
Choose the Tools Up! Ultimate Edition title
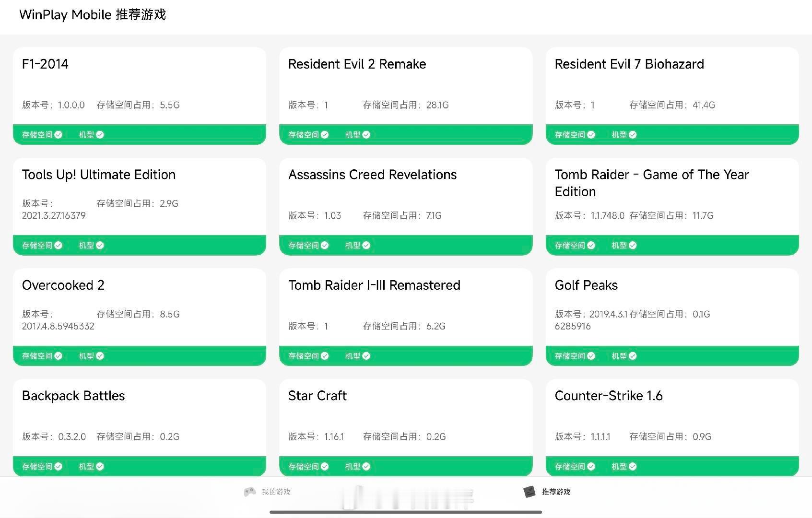point(99,175)
